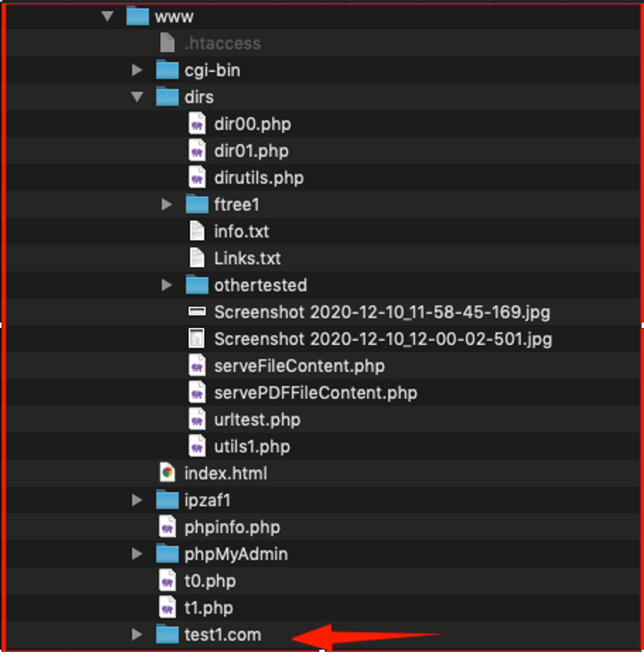The image size is (644, 652).
Task: Collapse the dirs folder triangle
Action: point(137,97)
